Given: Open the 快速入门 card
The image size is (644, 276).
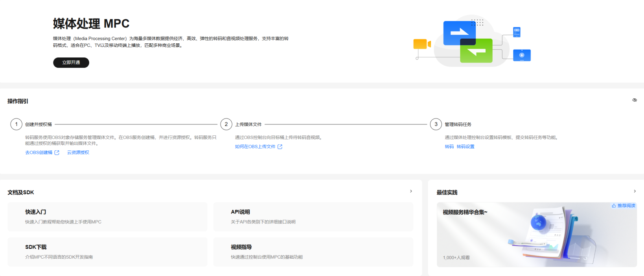Looking at the screenshot, I should coord(107,217).
